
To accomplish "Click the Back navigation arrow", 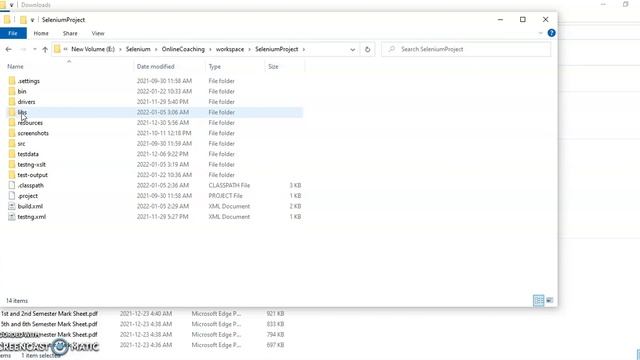I will click(9, 49).
